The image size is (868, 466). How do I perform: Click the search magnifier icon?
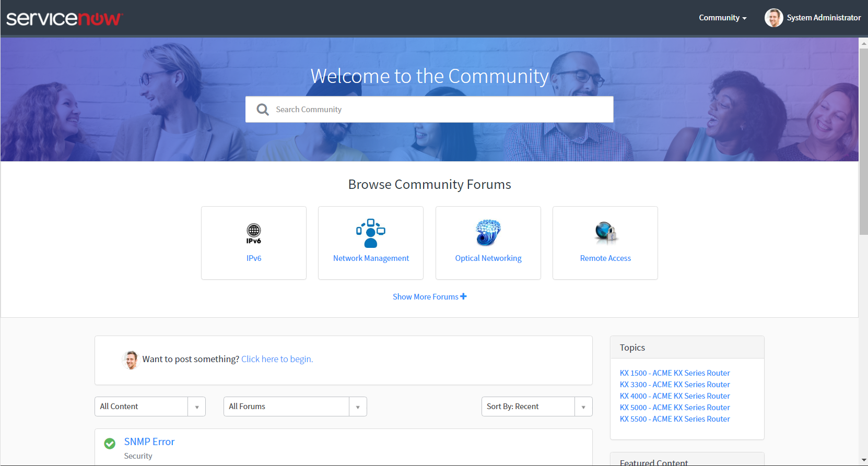click(x=263, y=110)
